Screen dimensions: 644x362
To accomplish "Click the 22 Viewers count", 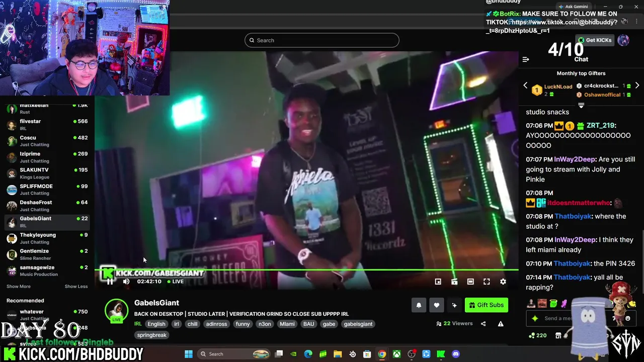I will pyautogui.click(x=454, y=324).
